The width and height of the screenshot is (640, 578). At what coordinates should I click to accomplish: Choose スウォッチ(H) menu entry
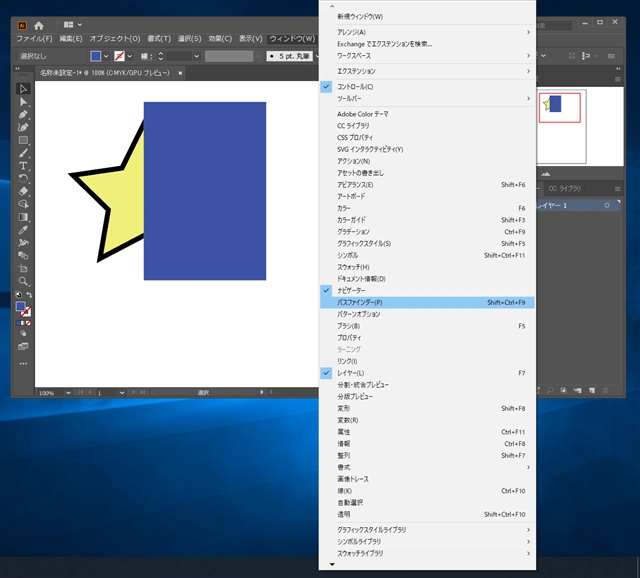point(427,267)
